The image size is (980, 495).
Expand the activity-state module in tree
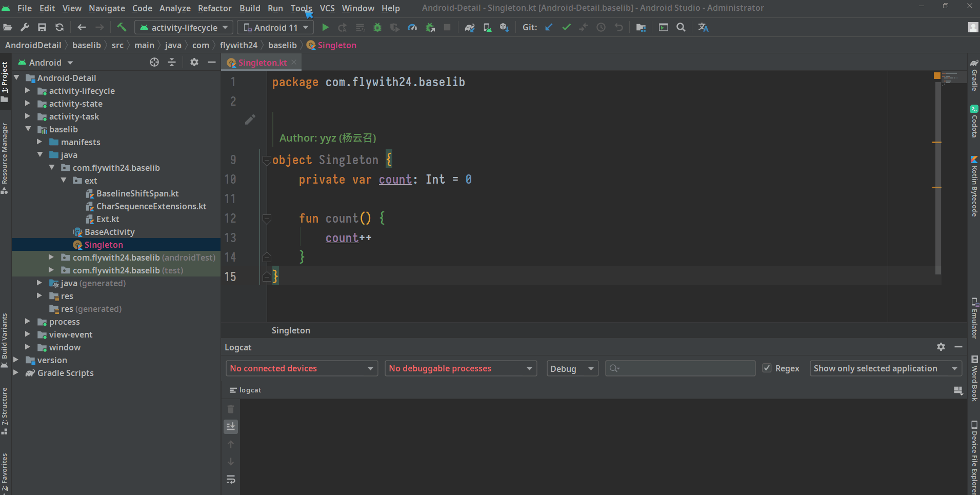(x=28, y=104)
